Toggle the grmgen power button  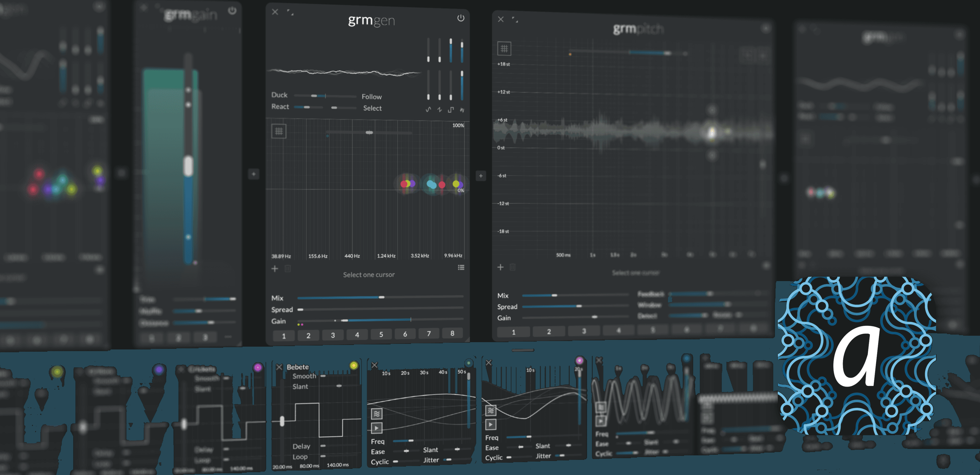click(460, 18)
